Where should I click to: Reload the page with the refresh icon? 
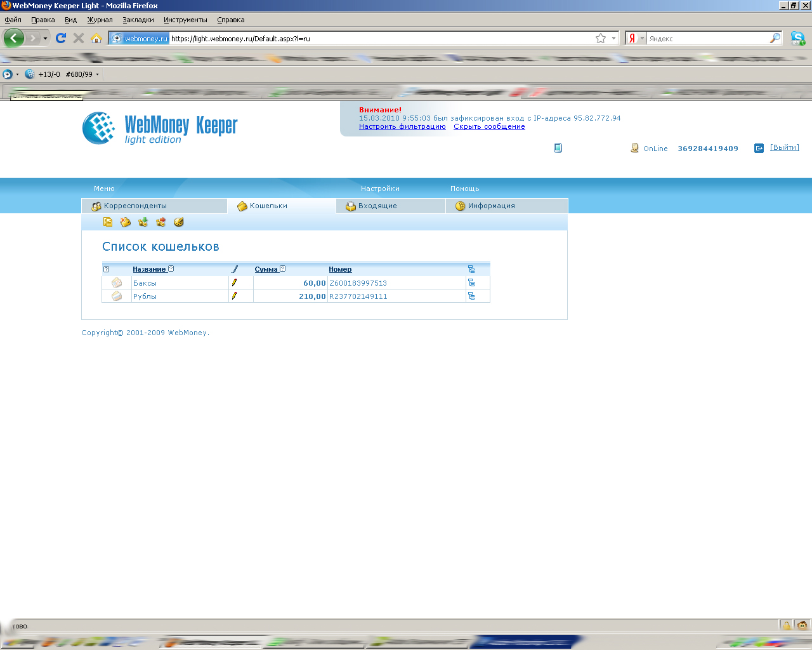coord(61,38)
